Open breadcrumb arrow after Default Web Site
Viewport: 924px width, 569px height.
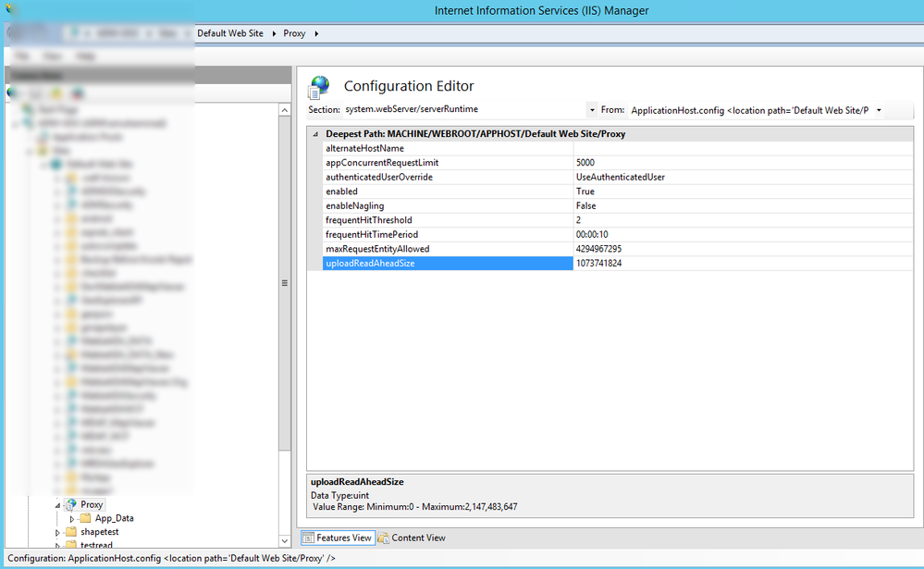[x=274, y=33]
